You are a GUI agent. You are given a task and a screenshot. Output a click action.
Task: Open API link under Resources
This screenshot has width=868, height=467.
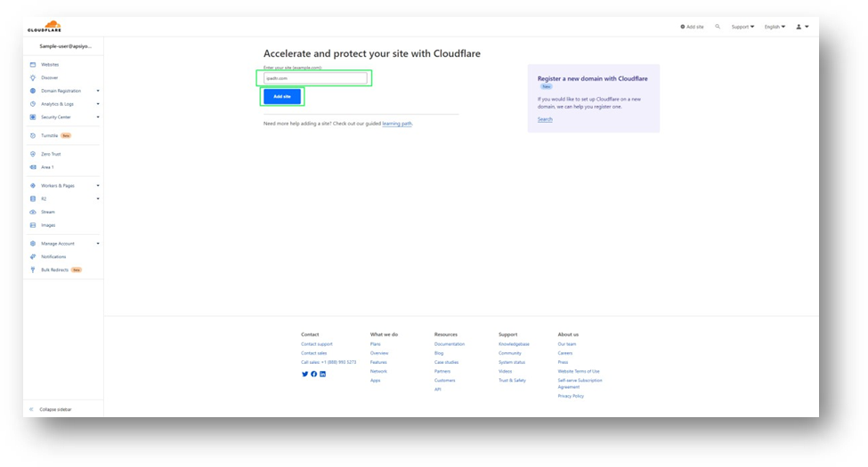click(x=437, y=390)
